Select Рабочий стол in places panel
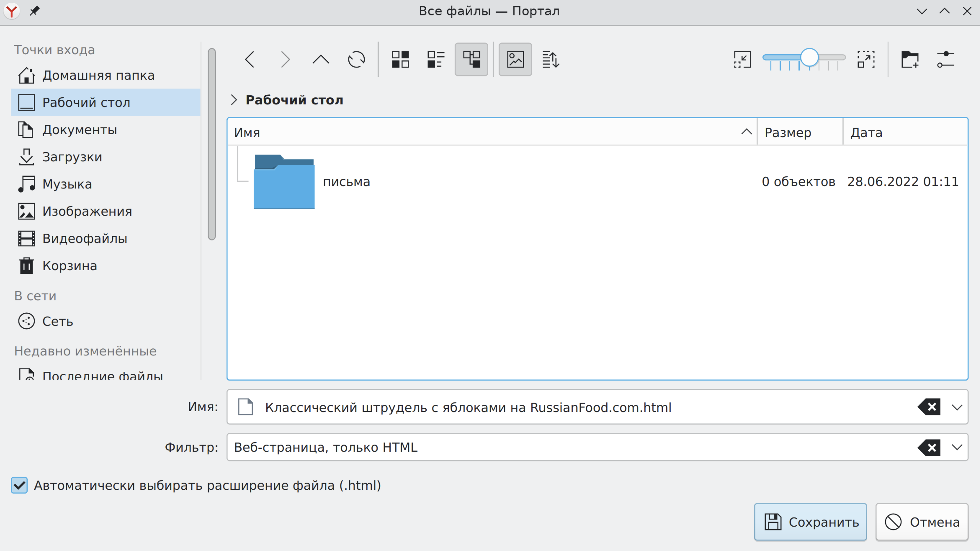Image resolution: width=980 pixels, height=551 pixels. click(105, 102)
